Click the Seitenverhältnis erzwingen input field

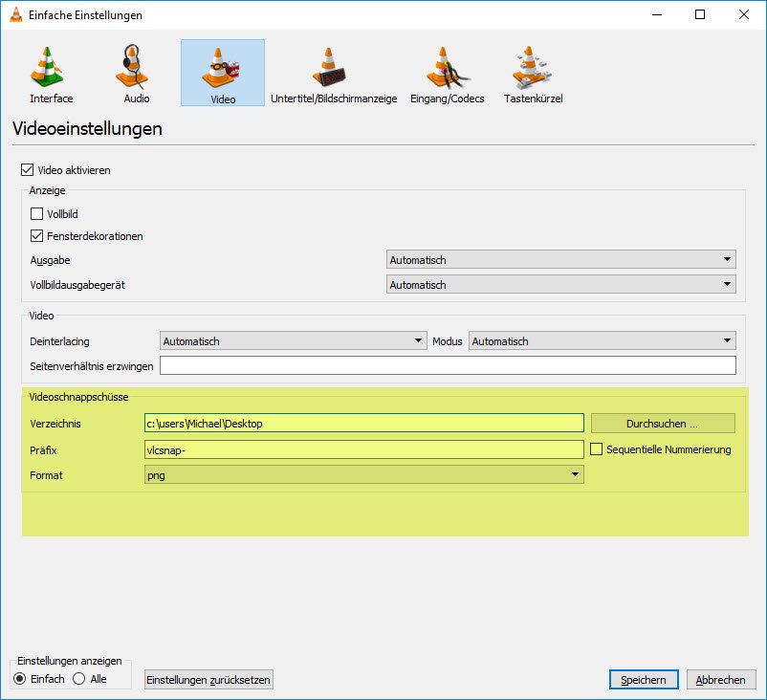click(x=448, y=365)
